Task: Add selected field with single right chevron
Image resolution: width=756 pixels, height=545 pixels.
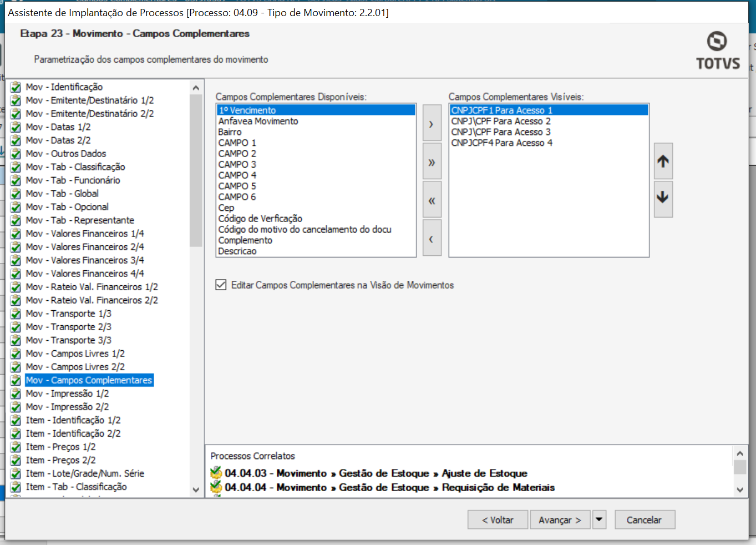Action: [432, 124]
